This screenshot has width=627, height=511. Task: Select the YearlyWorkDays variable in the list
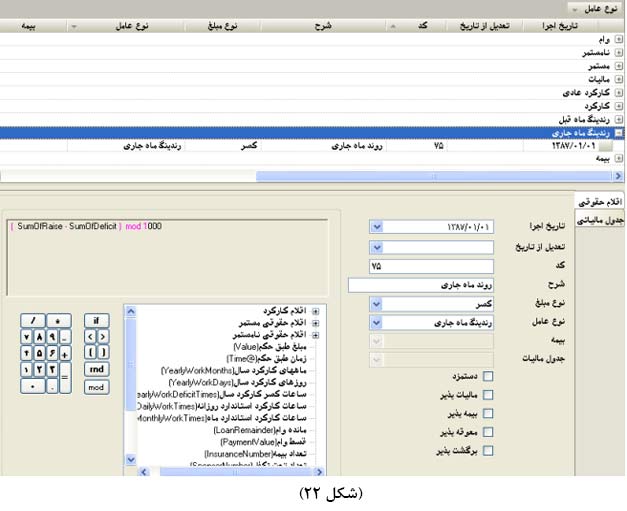tap(238, 383)
